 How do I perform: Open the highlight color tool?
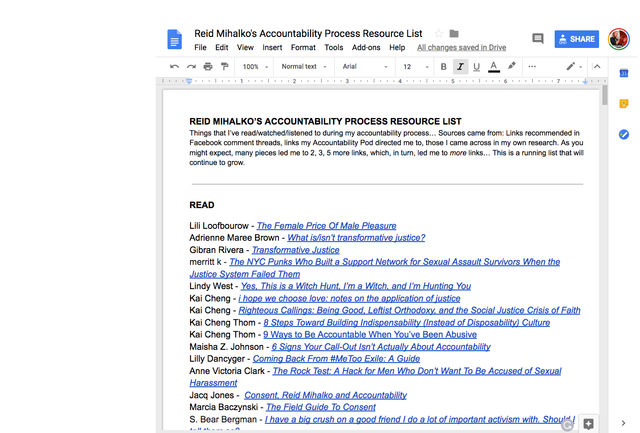pyautogui.click(x=511, y=66)
